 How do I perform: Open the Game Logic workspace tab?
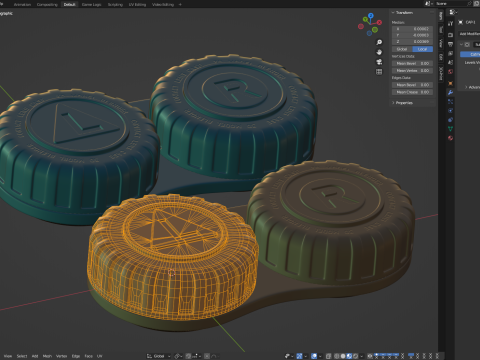(91, 4)
